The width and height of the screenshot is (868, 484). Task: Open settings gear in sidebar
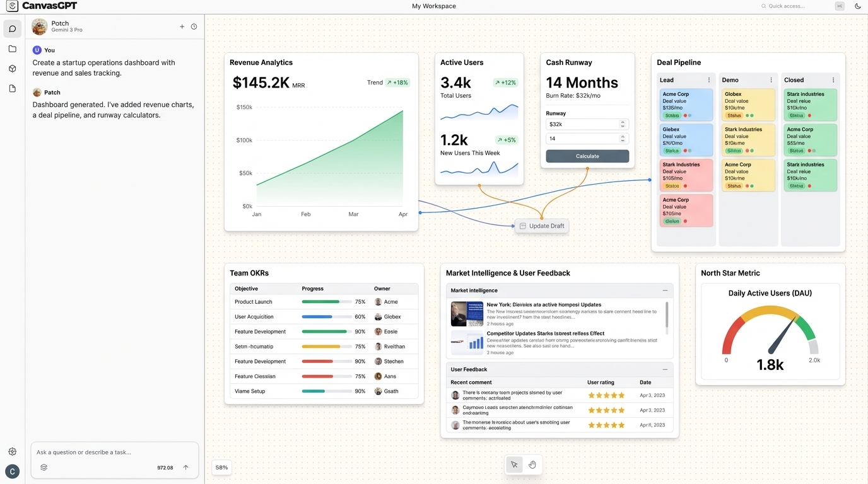coord(12,451)
